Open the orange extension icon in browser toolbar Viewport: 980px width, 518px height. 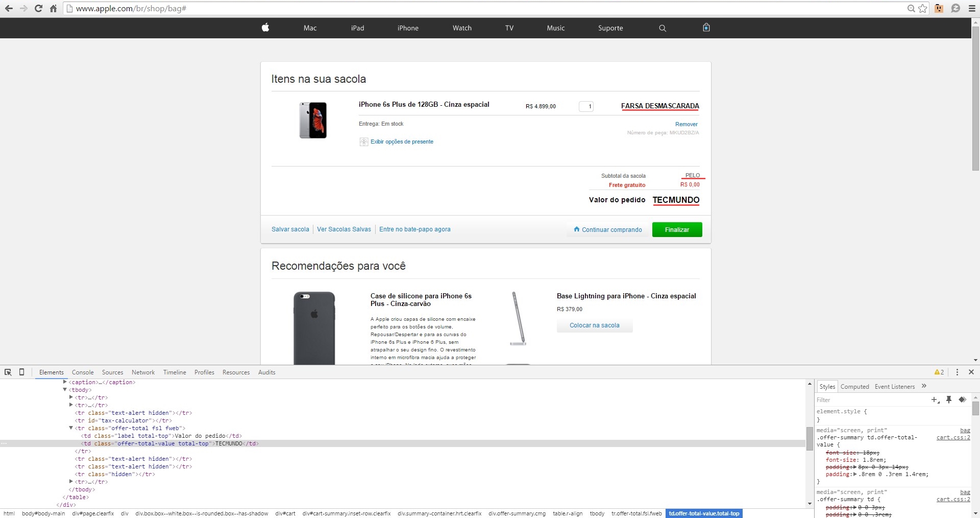[939, 8]
